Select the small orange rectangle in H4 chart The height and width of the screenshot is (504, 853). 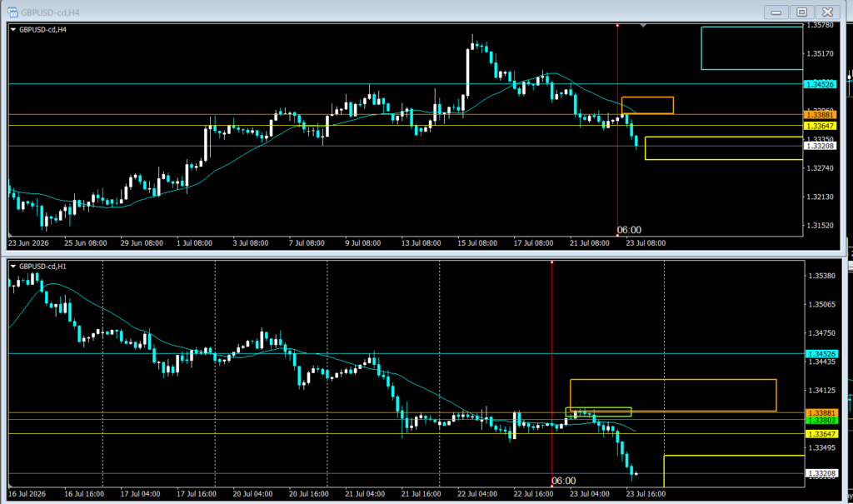[647, 105]
